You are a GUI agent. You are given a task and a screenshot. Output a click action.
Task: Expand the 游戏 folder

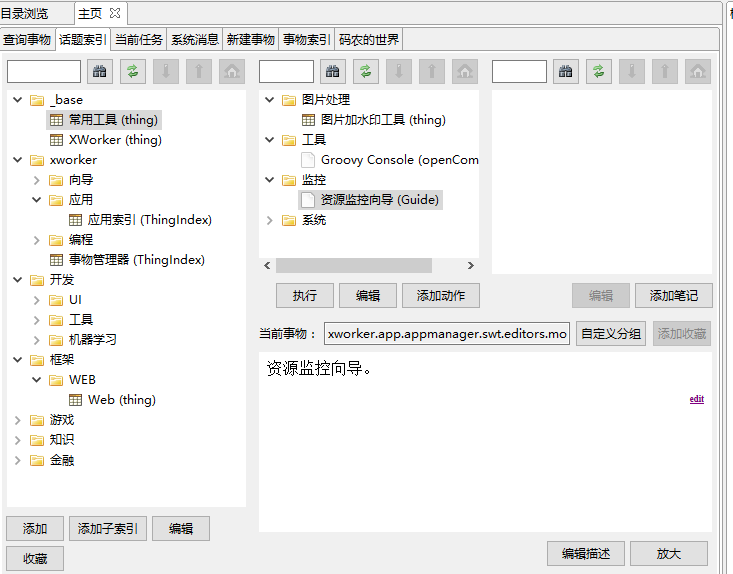coord(18,420)
